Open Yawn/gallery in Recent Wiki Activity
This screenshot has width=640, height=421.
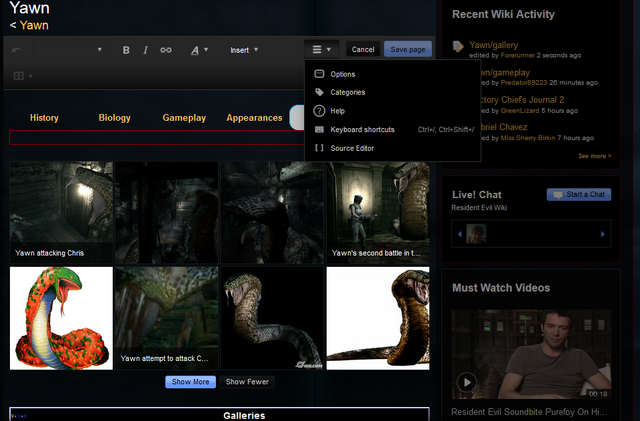coord(493,45)
